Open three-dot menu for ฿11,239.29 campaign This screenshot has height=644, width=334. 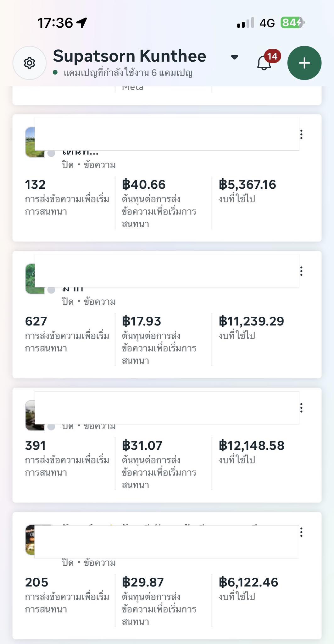[x=301, y=271]
